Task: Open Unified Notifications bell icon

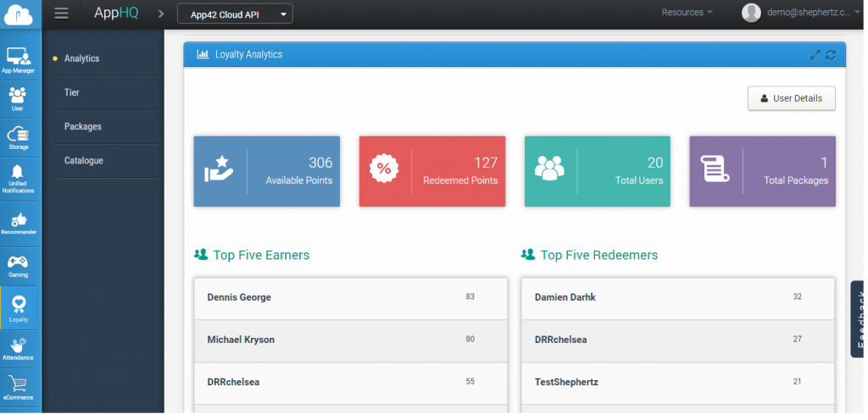Action: (18, 178)
